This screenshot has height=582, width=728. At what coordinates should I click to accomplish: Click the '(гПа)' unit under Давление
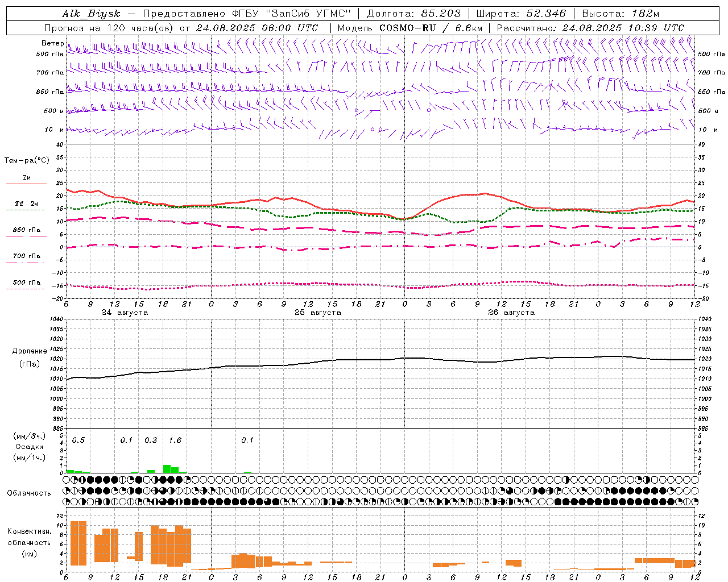[x=30, y=364]
